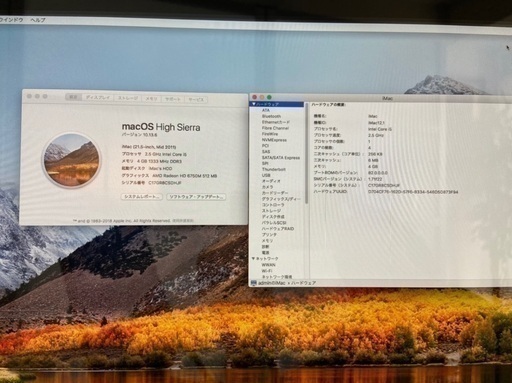The image size is (512, 383).
Task: Click the メモリ value 4 GB in report
Action: coord(373,167)
